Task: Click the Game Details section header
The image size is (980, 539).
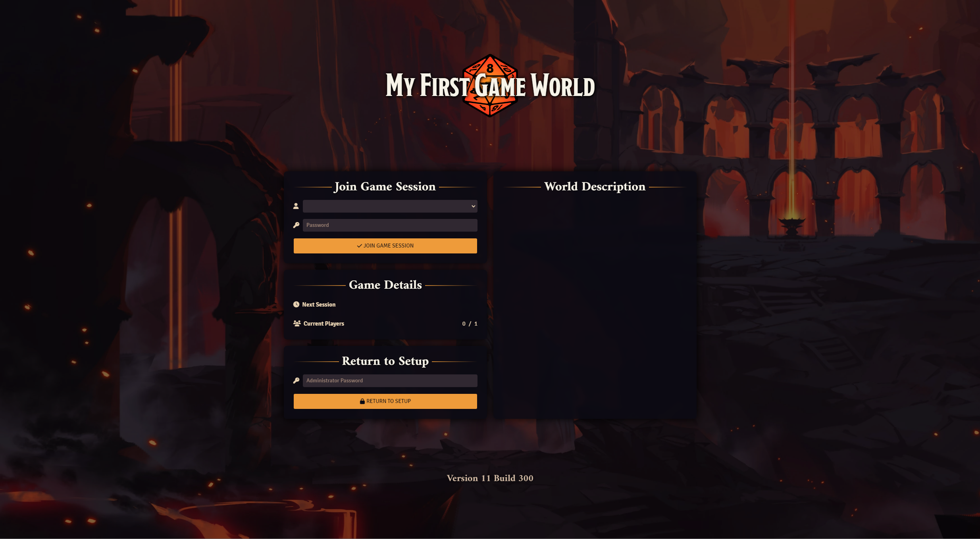Action: coord(385,285)
